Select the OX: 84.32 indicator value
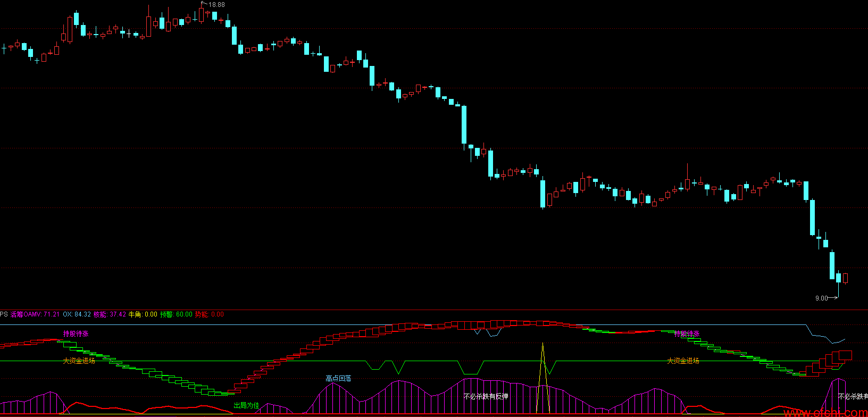The width and height of the screenshot is (868, 417). click(x=77, y=314)
